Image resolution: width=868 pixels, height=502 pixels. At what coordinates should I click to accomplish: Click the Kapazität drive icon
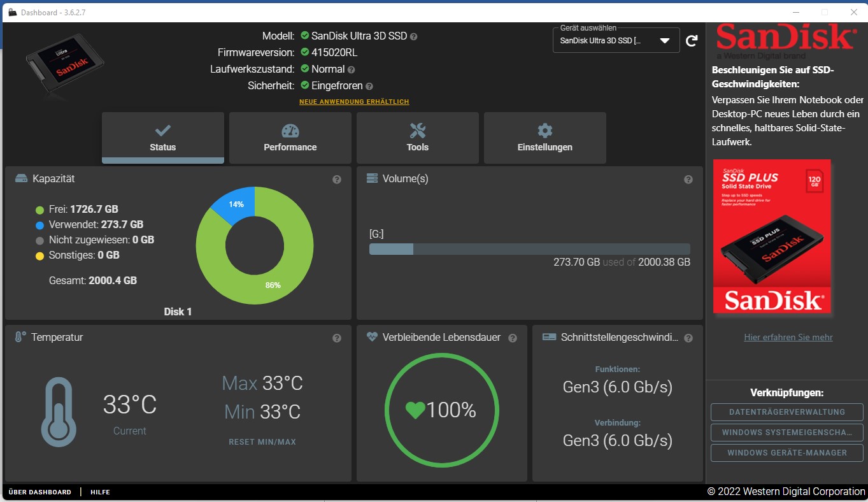[x=22, y=179]
